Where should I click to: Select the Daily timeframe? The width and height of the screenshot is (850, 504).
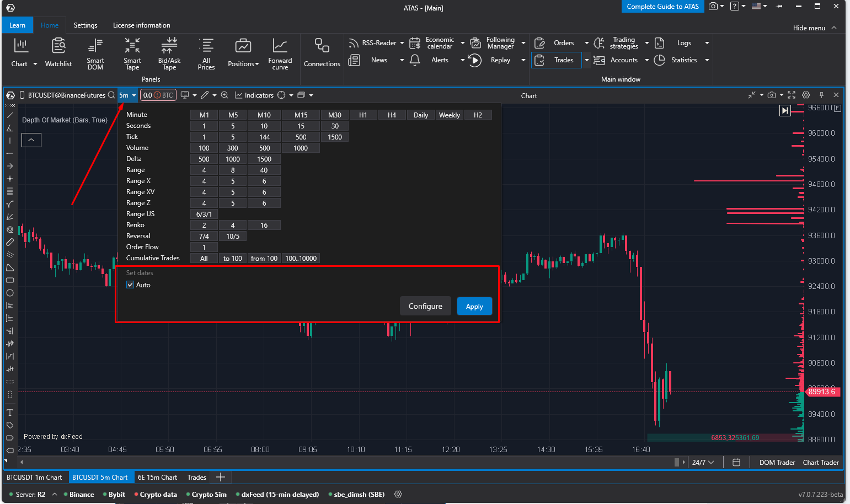pyautogui.click(x=421, y=115)
